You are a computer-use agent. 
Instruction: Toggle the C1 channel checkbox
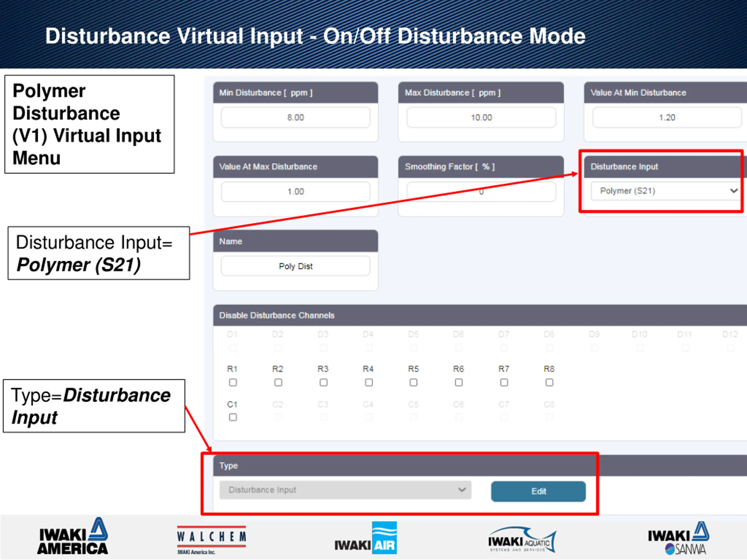click(x=233, y=418)
